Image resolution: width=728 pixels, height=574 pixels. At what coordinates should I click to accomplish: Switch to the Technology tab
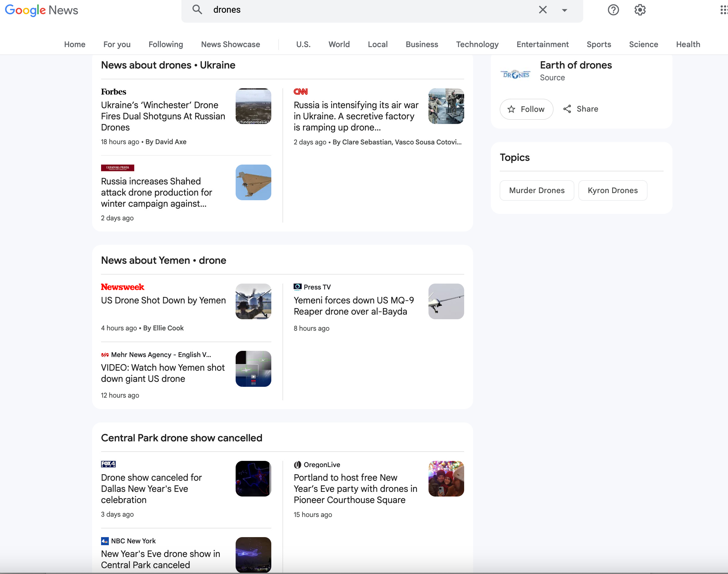tap(477, 44)
